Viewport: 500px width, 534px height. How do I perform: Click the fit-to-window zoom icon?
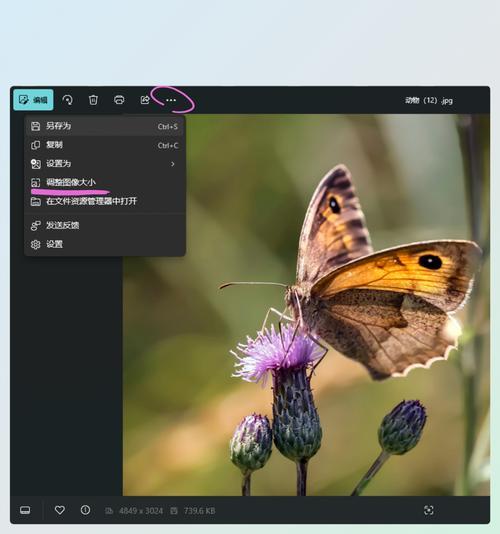tap(428, 510)
